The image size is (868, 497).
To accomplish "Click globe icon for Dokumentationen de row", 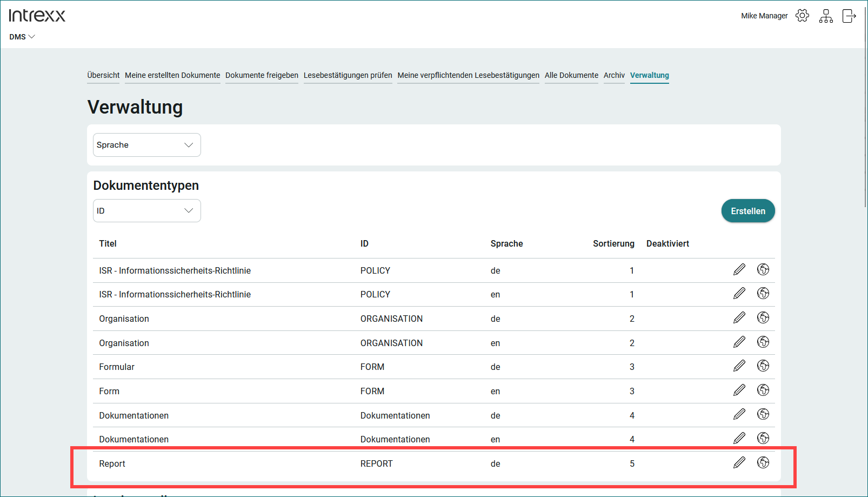I will (763, 414).
